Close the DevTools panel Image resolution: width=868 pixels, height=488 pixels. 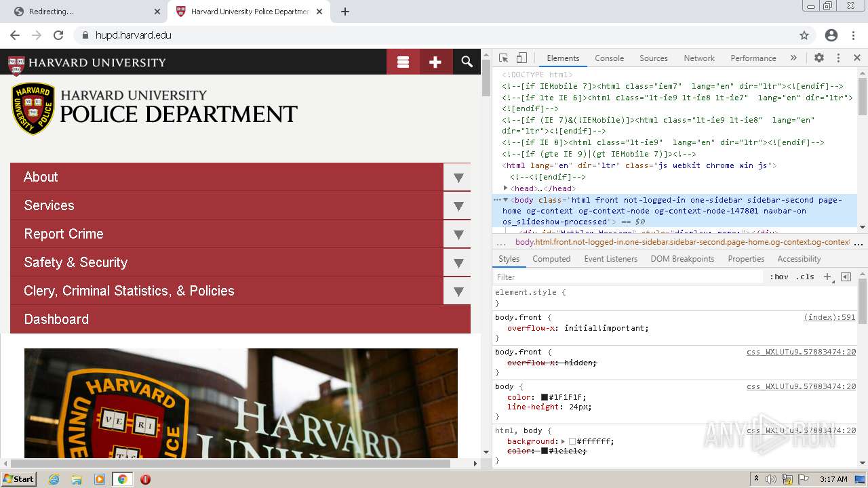(857, 58)
